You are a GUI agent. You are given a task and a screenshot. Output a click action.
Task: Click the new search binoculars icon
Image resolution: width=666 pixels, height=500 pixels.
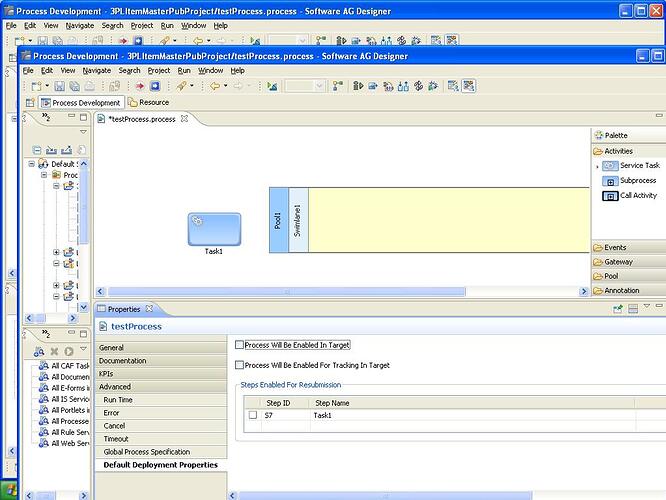click(x=39, y=351)
